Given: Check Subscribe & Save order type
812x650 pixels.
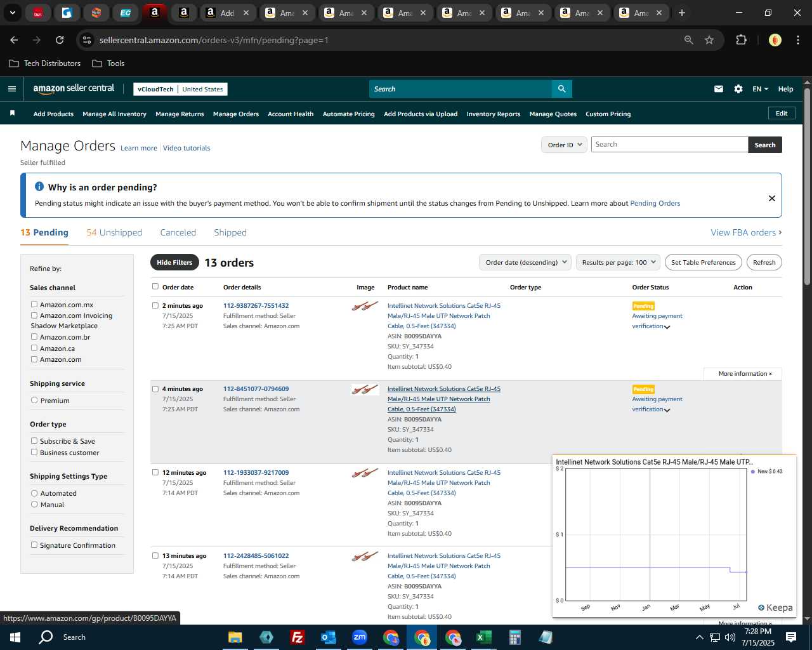Looking at the screenshot, I should (x=34, y=441).
